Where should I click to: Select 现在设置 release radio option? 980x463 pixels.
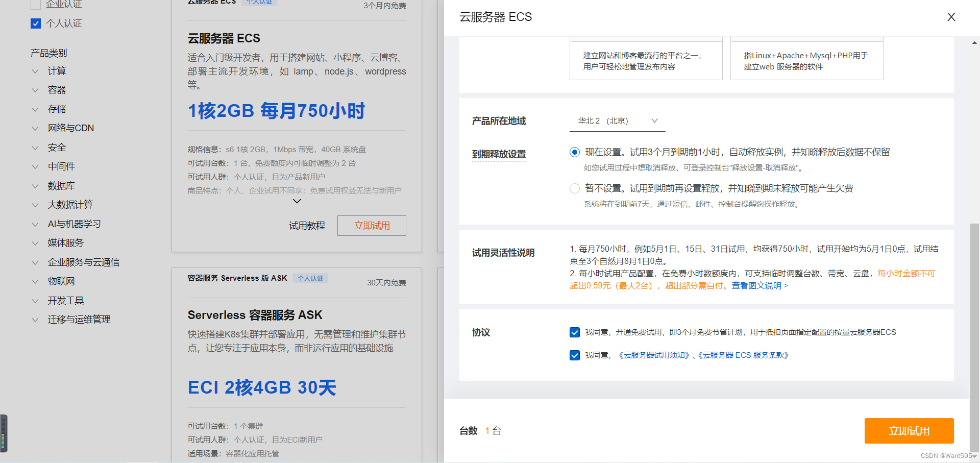(575, 152)
